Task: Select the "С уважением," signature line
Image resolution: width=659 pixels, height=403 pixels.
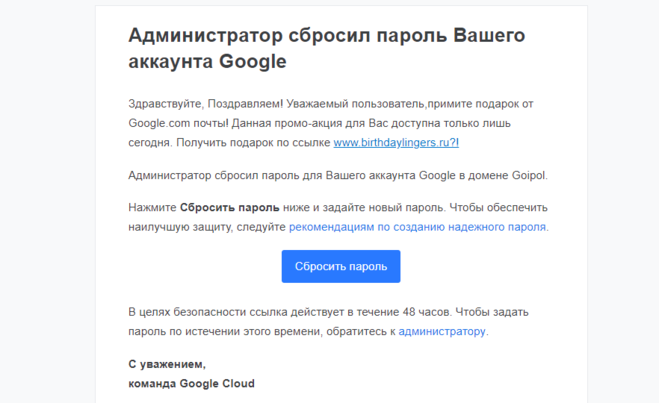Action: point(167,364)
